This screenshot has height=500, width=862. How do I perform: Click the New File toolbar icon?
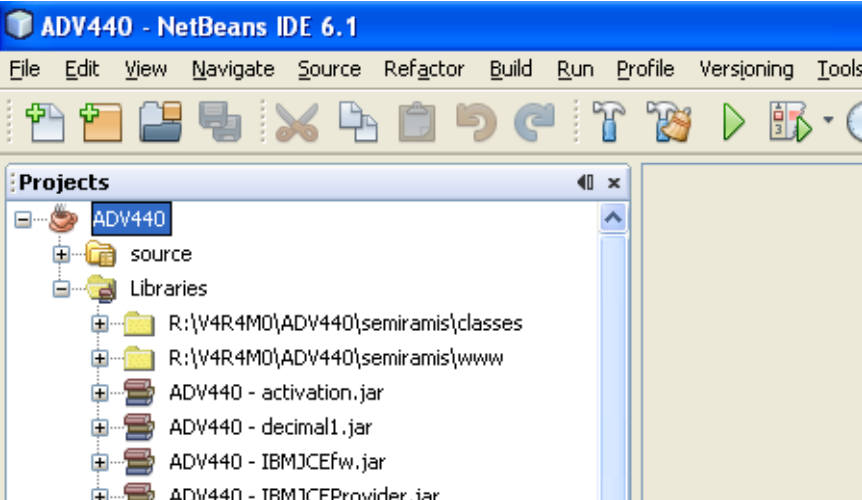[43, 123]
